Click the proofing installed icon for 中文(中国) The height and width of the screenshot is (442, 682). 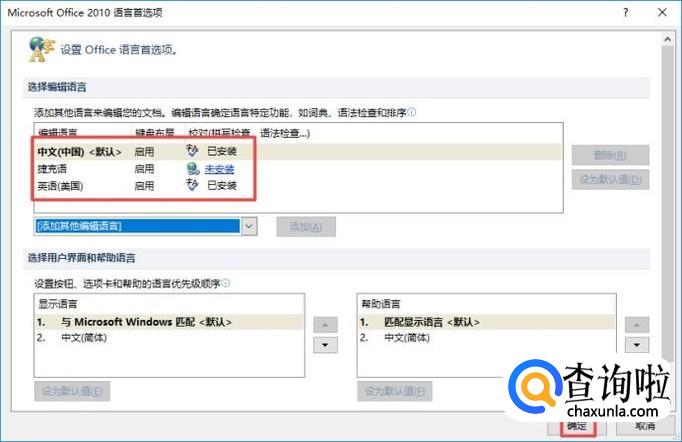pos(192,151)
